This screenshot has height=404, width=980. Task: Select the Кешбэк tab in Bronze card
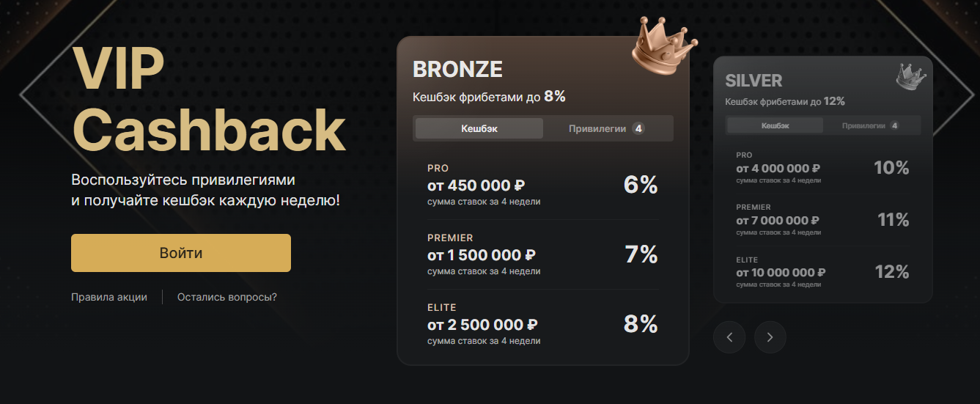pyautogui.click(x=479, y=128)
